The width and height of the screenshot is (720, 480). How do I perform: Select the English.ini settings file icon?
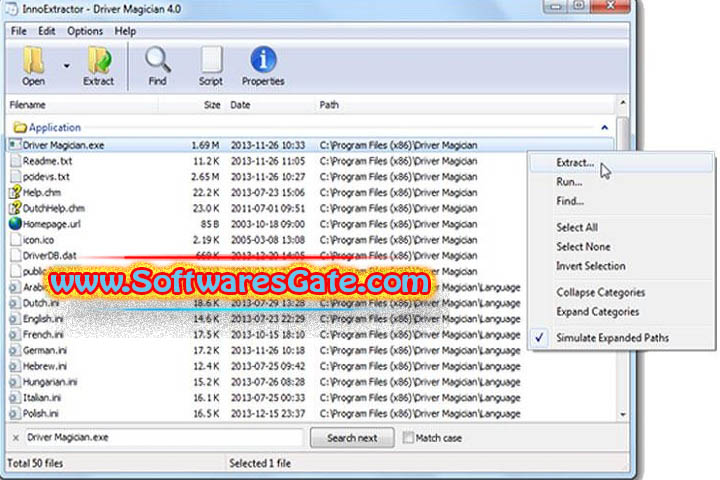coord(16,319)
